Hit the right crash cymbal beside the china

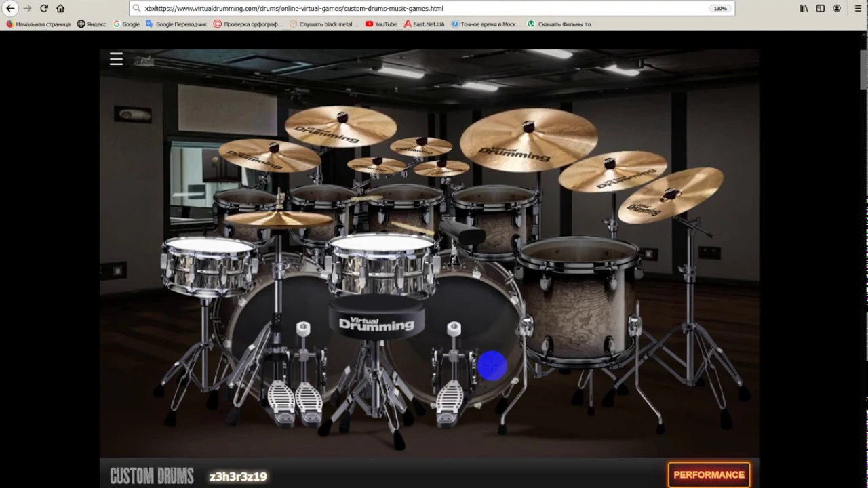[x=612, y=171]
